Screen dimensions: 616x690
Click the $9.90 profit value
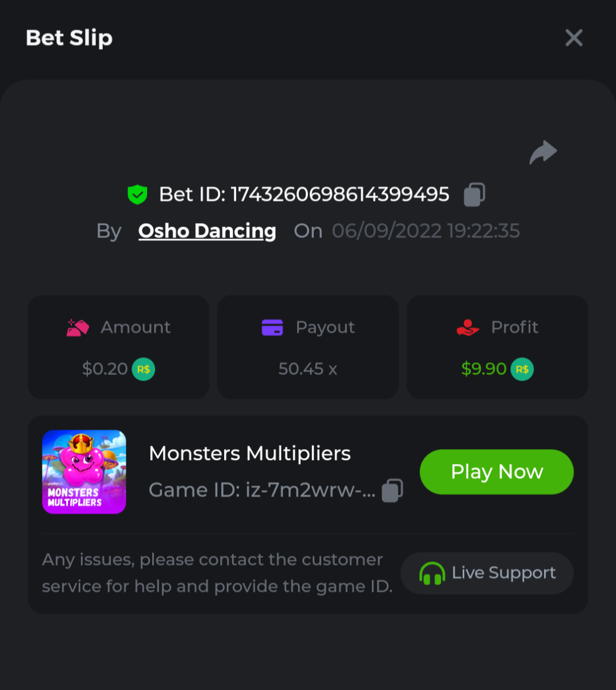(484, 369)
